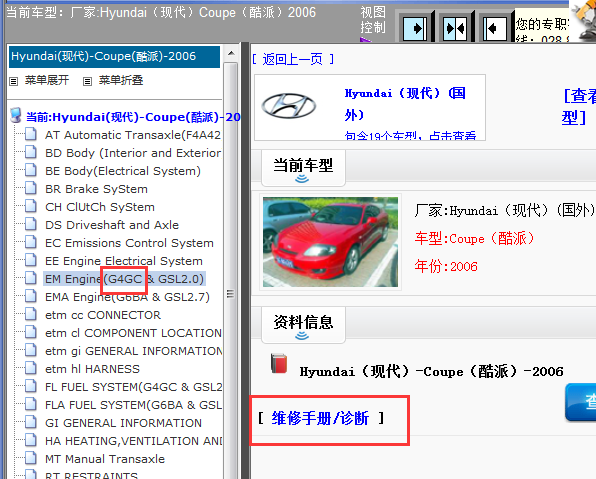Open HA HEATING, VENTILATION entry

133,441
